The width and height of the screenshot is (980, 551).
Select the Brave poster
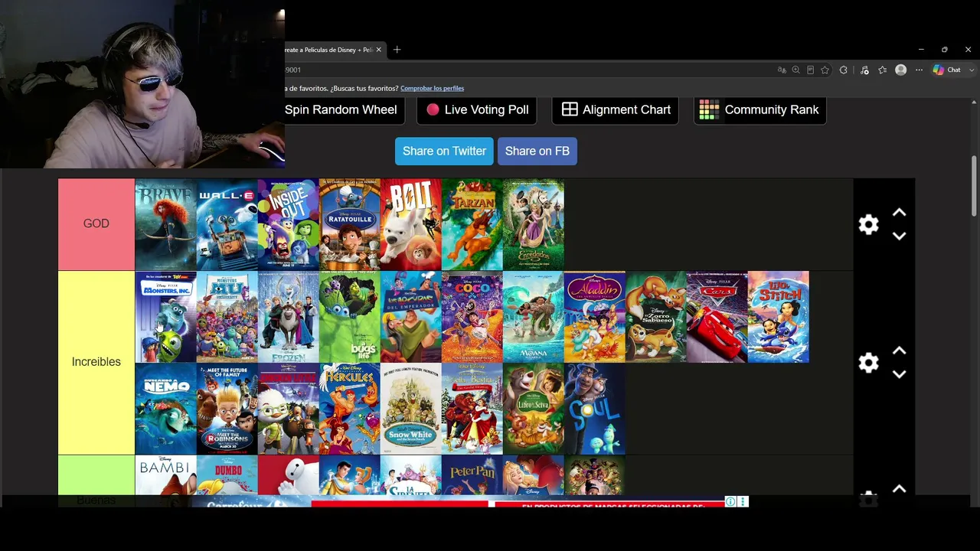[166, 225]
